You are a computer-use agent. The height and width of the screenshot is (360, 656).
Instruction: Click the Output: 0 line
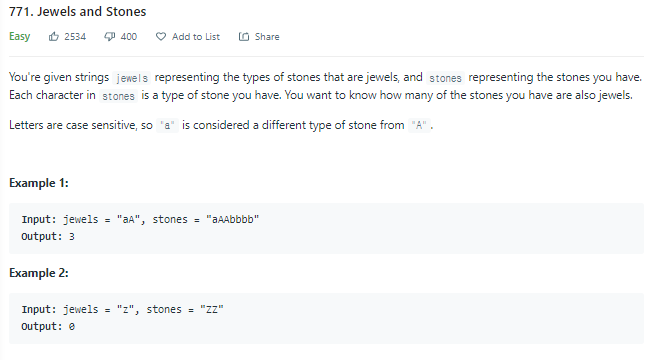click(48, 327)
